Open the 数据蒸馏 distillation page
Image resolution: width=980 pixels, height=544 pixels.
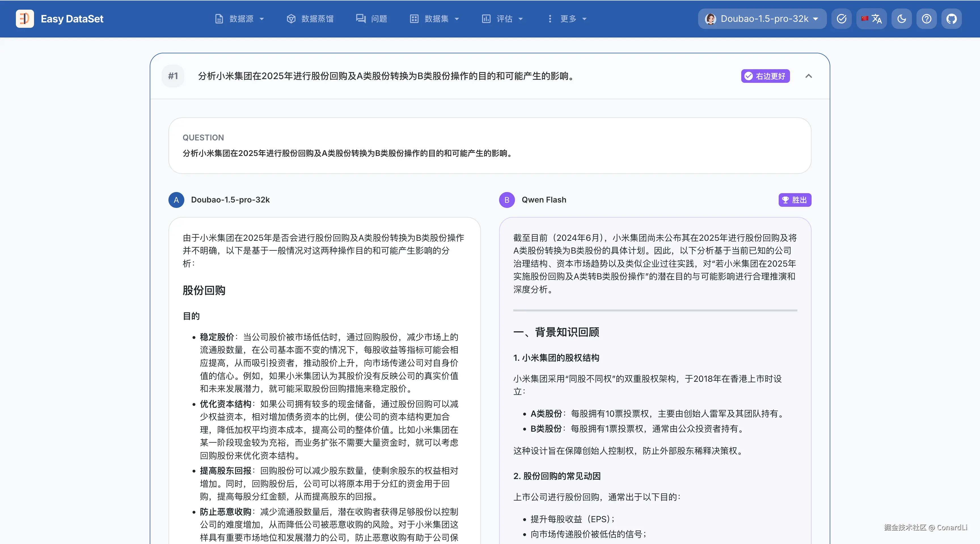(310, 19)
